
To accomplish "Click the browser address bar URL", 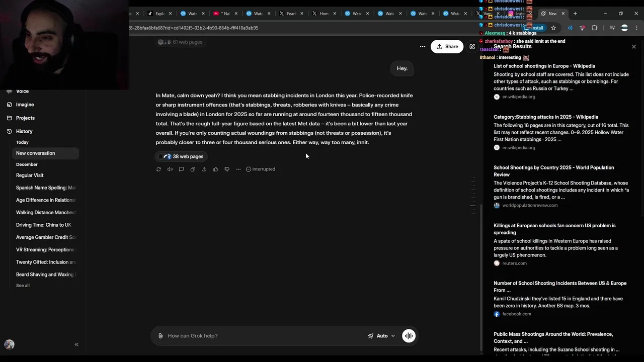I will coord(194,28).
